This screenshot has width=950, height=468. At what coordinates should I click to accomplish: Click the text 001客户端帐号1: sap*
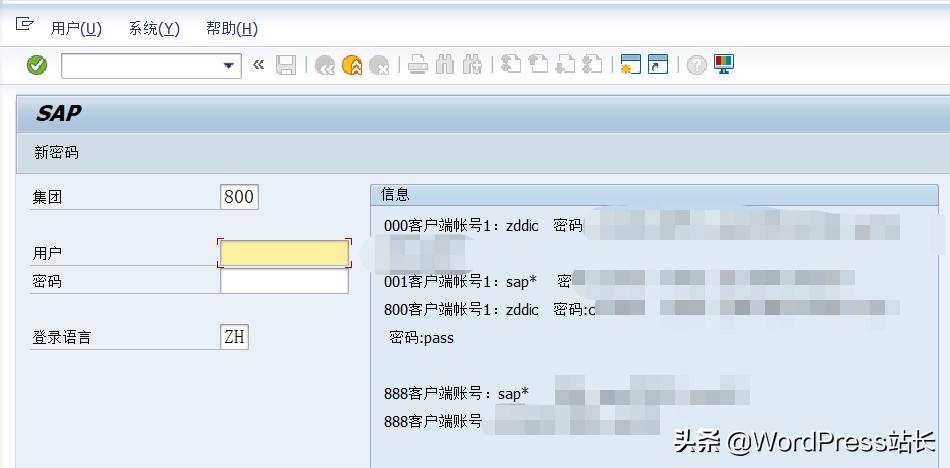point(460,282)
